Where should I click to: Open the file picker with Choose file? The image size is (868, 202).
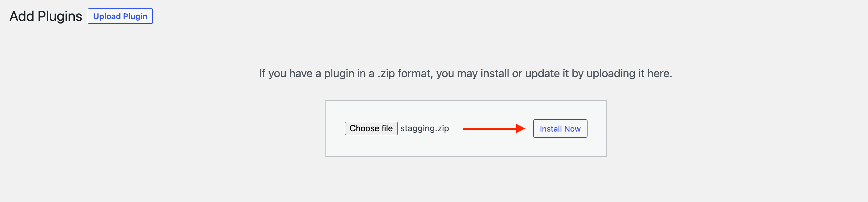(371, 128)
